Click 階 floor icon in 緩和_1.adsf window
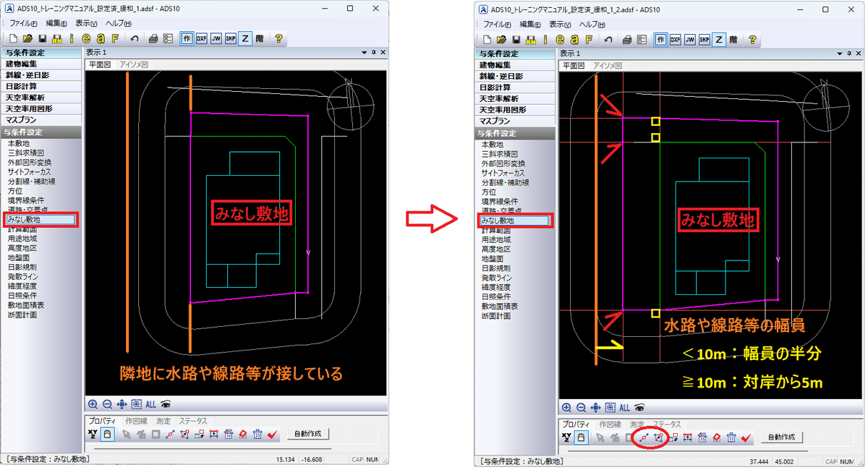 coord(259,38)
